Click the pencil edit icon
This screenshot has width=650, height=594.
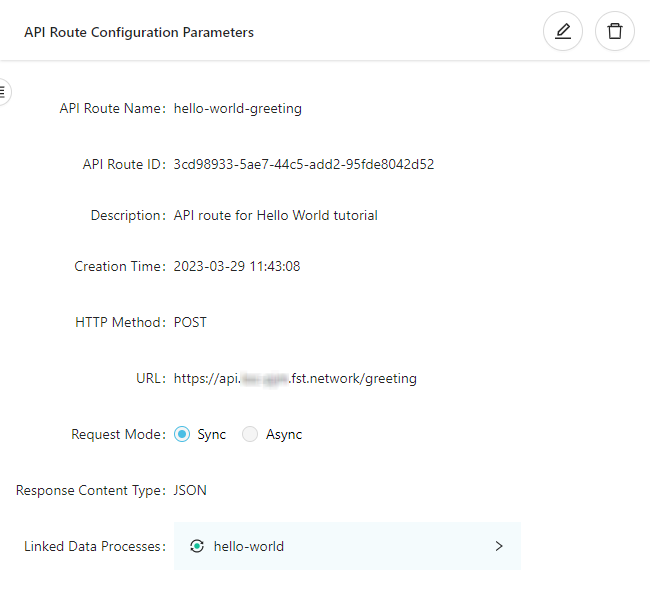[x=563, y=32]
